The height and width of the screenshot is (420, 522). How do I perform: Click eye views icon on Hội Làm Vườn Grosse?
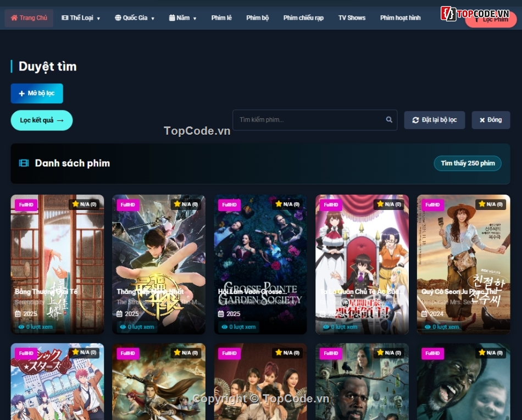click(224, 327)
